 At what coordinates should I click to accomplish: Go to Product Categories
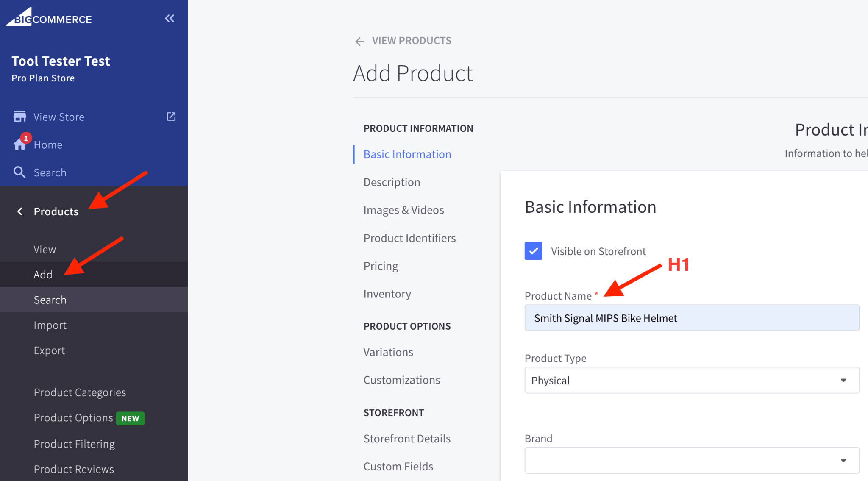coord(80,392)
